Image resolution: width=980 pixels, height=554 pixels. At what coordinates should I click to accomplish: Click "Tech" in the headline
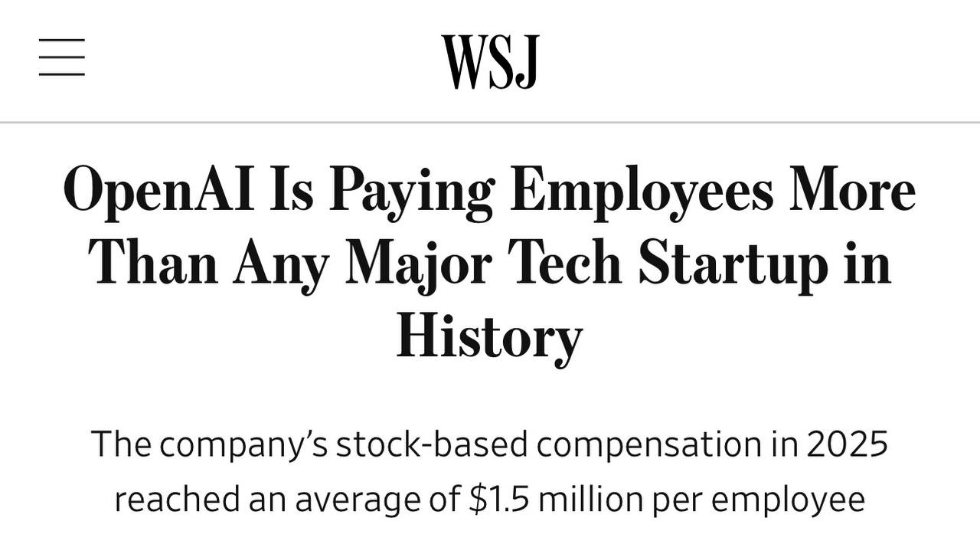566,263
